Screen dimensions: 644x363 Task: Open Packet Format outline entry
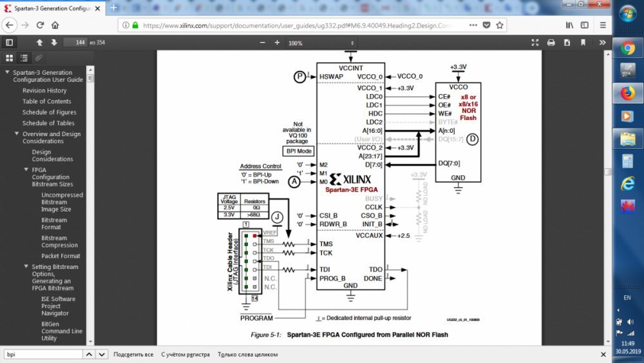click(61, 256)
